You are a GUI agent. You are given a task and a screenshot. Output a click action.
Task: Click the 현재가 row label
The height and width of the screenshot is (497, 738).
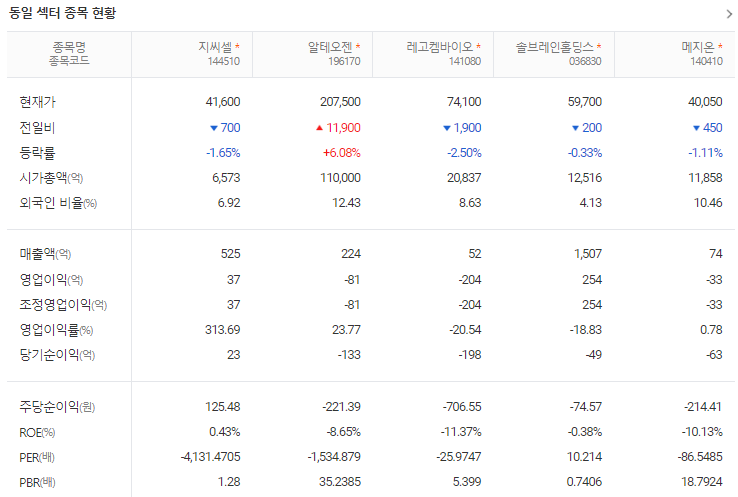pyautogui.click(x=37, y=102)
